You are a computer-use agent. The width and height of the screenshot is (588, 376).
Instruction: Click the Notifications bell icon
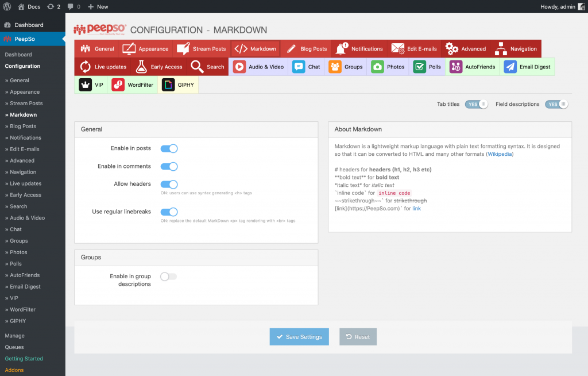point(341,48)
